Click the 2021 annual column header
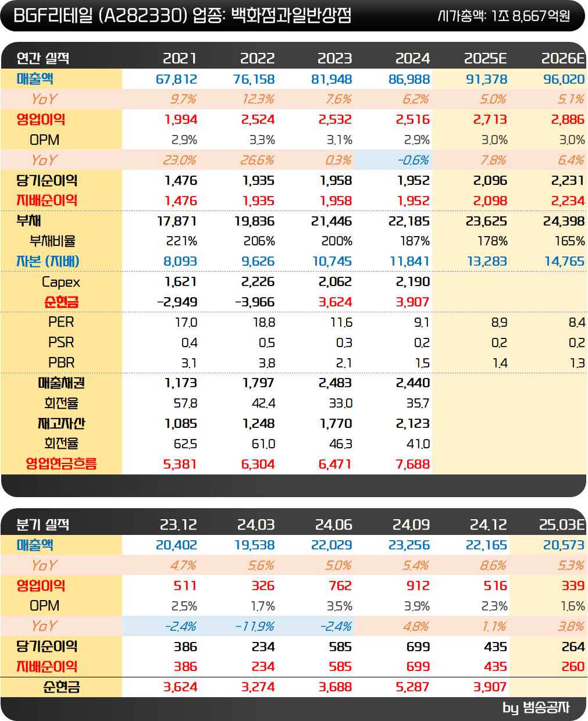Image resolution: width=588 pixels, height=721 pixels. coord(180,58)
